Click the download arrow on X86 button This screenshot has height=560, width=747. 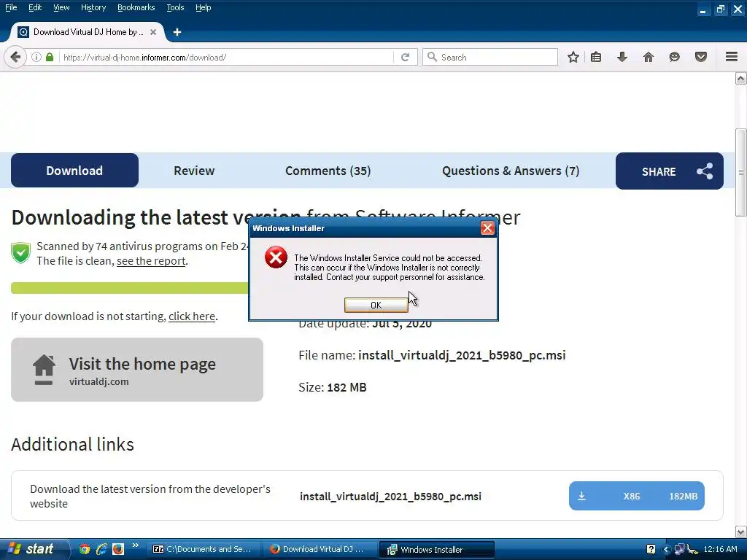[581, 496]
